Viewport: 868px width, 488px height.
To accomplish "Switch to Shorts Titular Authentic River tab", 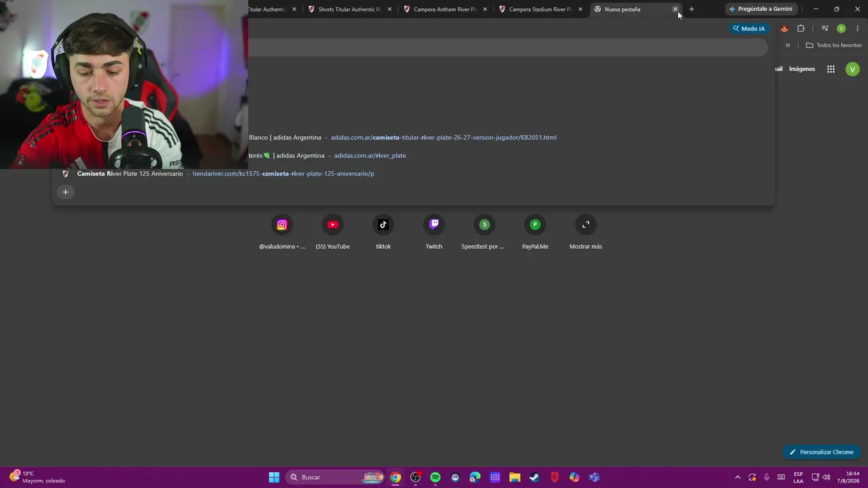I will pyautogui.click(x=350, y=9).
